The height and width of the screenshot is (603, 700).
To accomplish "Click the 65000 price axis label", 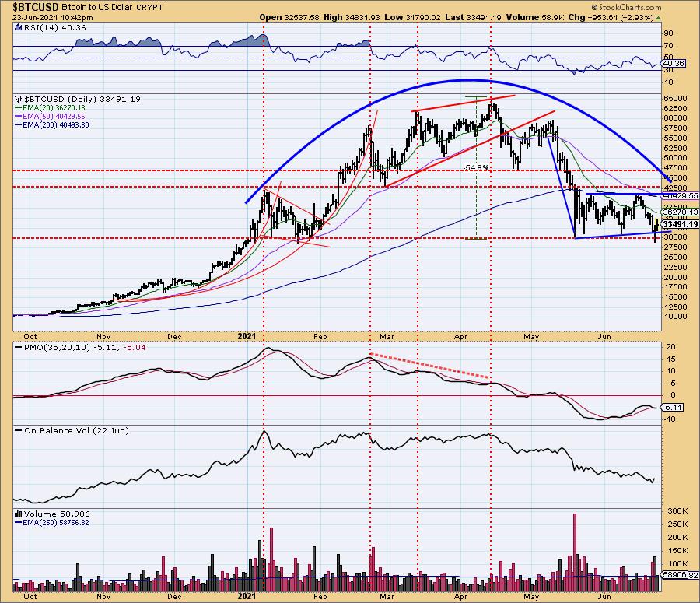I will 675,99.
